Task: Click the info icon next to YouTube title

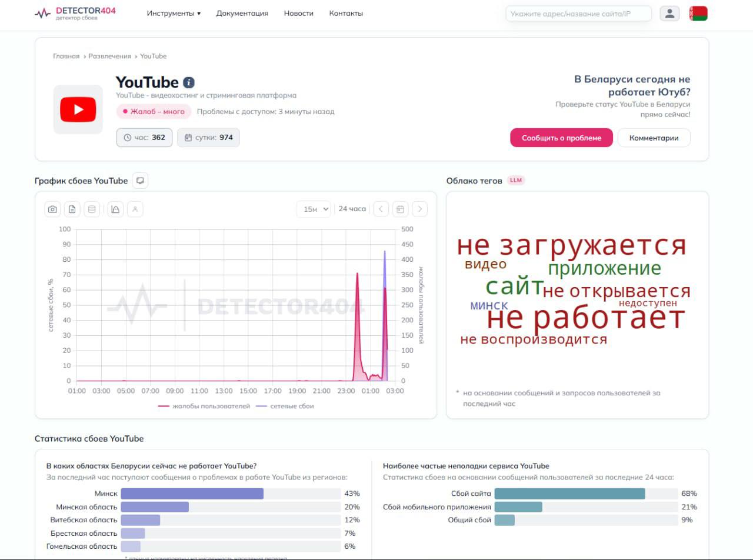Action: click(x=189, y=82)
